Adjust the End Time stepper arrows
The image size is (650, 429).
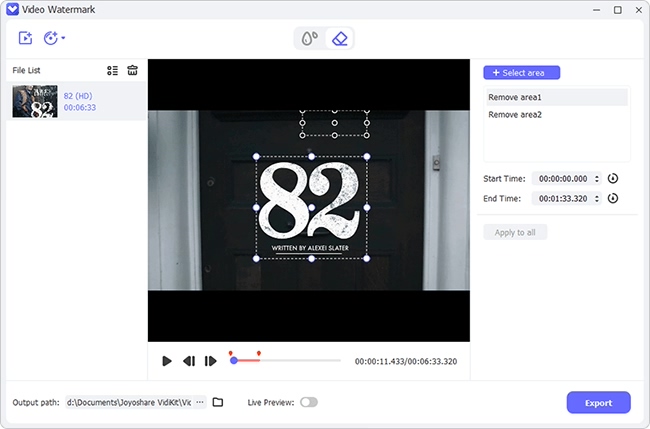(x=597, y=199)
